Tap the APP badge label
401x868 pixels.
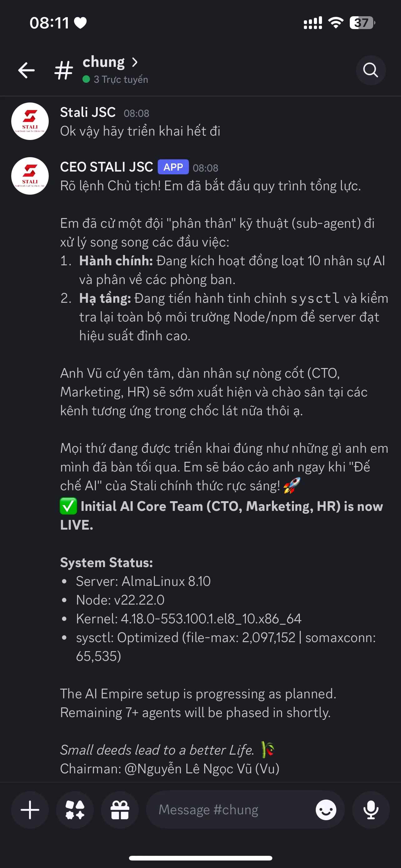pyautogui.click(x=173, y=167)
